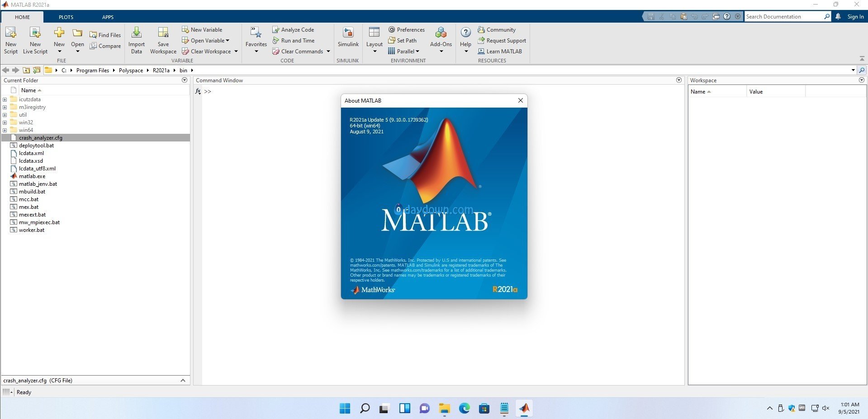Expand the file details panel

183,380
